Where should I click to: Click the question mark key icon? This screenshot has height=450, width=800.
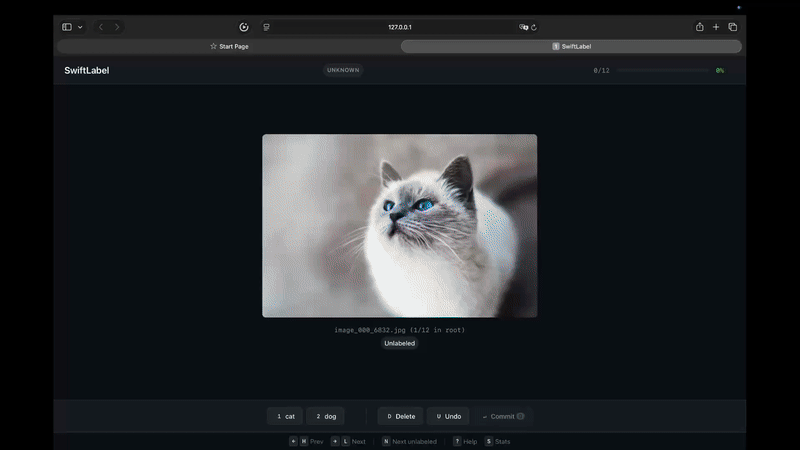[x=457, y=441]
